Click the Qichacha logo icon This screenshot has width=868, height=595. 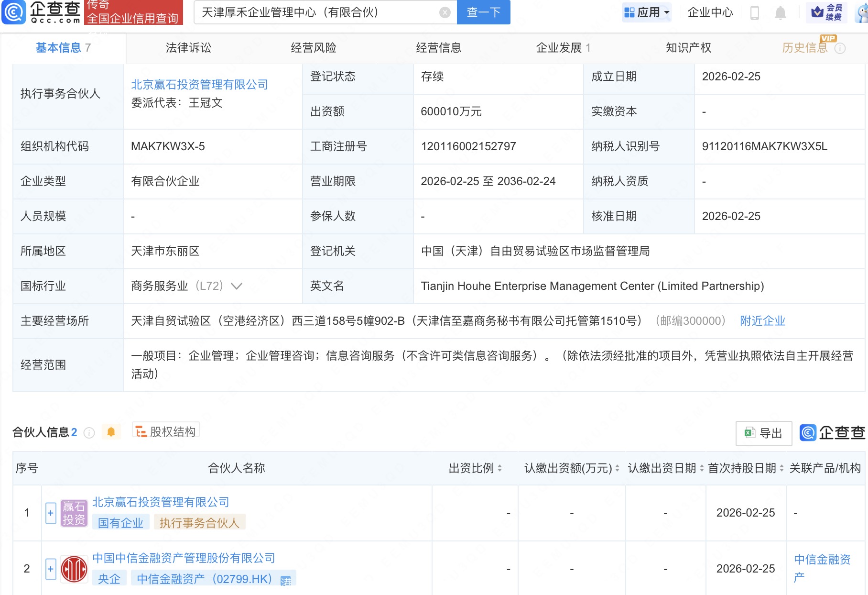[x=13, y=12]
